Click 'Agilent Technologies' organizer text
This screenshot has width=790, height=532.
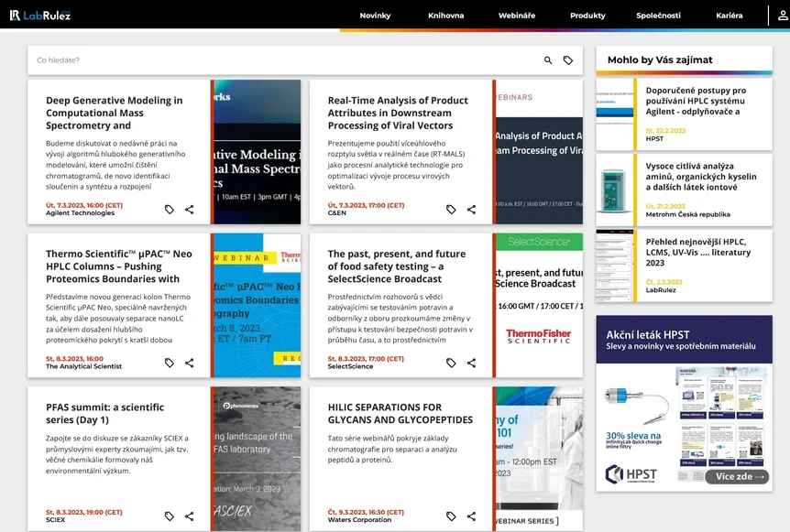click(x=80, y=213)
